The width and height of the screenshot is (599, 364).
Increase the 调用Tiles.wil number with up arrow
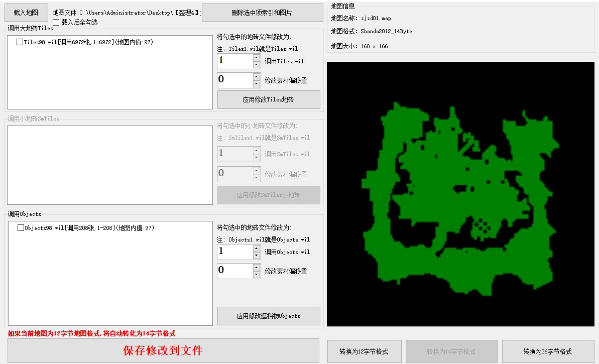tap(257, 58)
